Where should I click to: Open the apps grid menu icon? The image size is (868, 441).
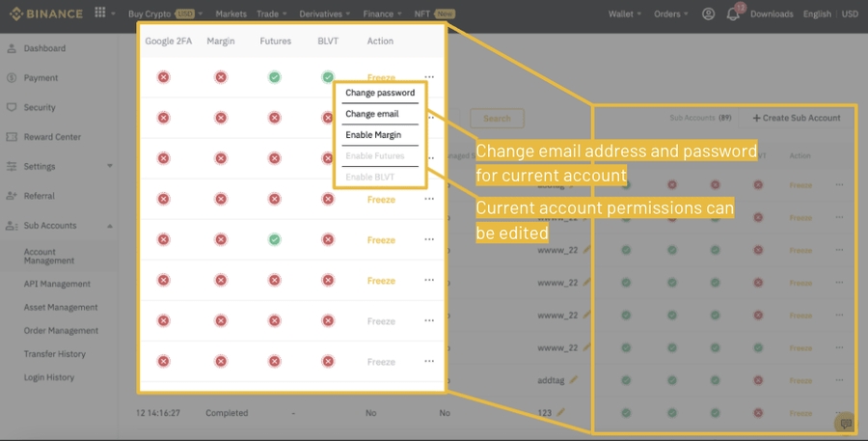101,14
